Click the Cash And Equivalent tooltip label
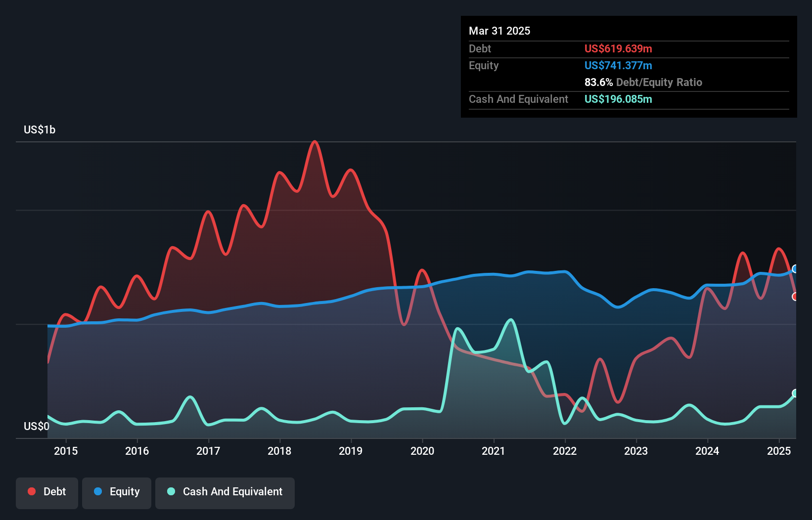 click(x=518, y=99)
